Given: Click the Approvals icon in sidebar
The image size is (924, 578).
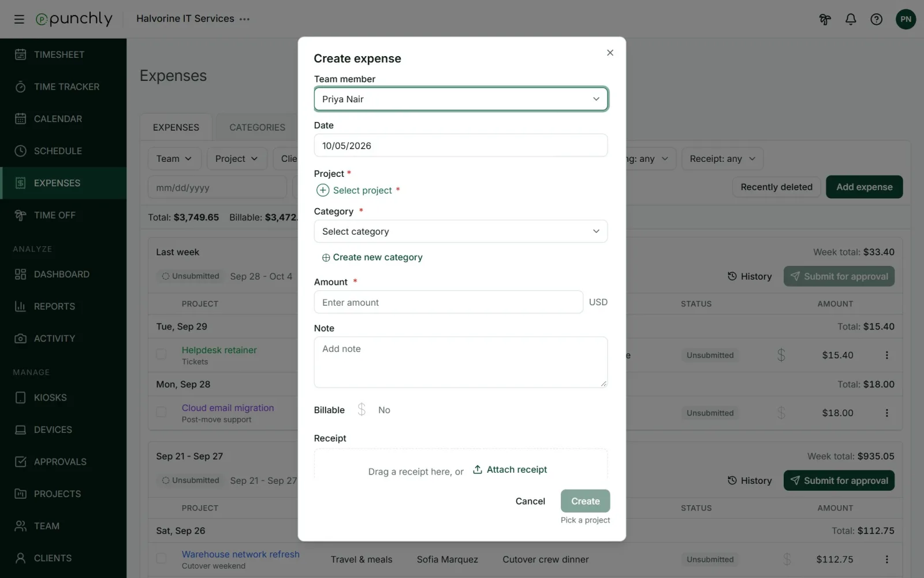Looking at the screenshot, I should [20, 462].
